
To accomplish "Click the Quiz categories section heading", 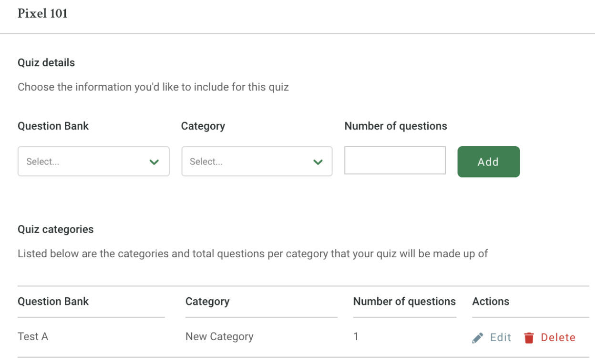I will click(56, 230).
